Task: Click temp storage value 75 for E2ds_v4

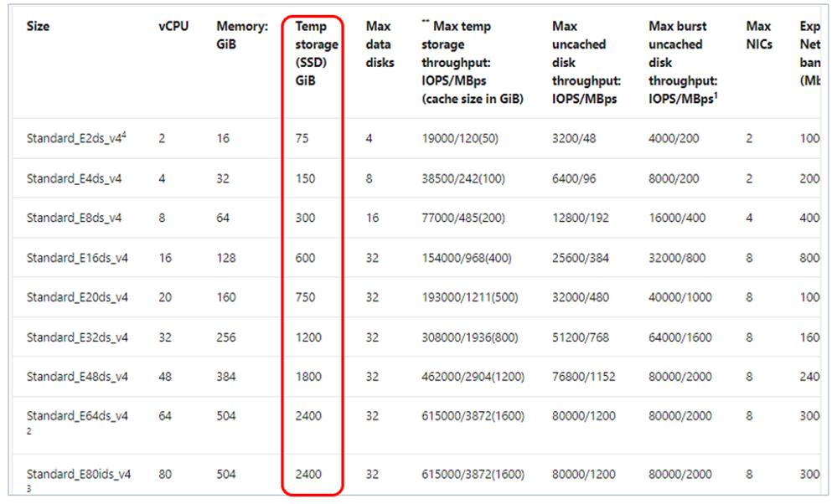Action: (302, 139)
